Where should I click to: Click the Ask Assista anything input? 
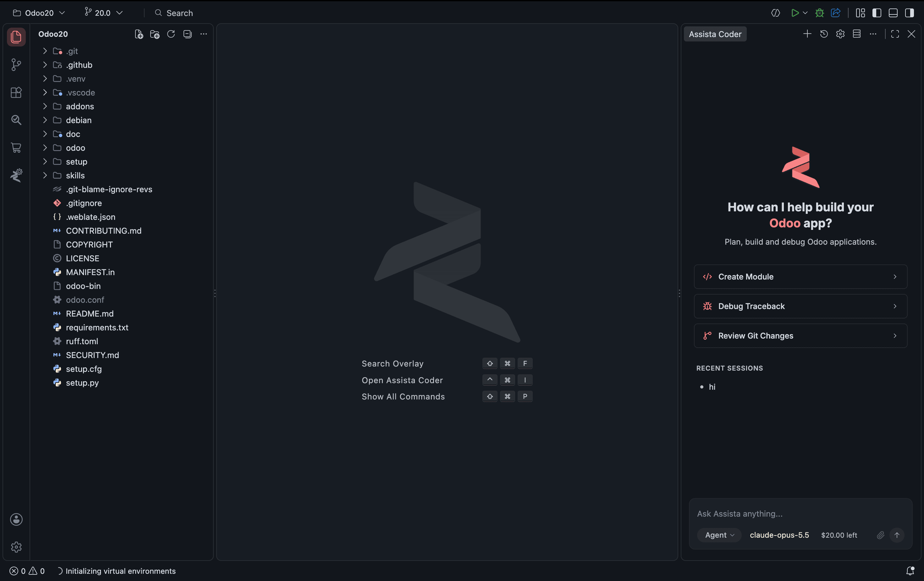pos(800,513)
